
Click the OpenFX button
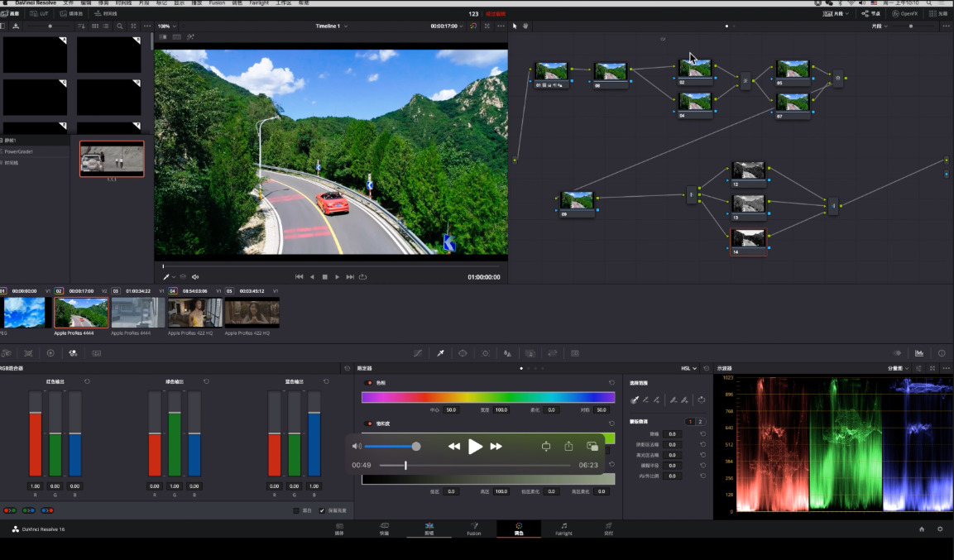904,14
